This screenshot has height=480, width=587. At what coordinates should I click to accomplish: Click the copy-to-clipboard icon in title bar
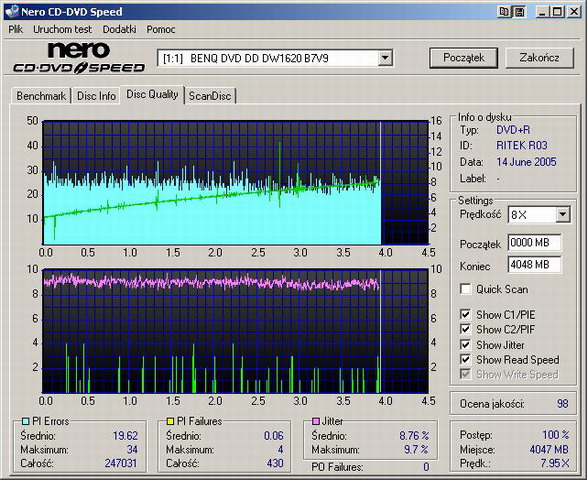pyautogui.click(x=504, y=12)
